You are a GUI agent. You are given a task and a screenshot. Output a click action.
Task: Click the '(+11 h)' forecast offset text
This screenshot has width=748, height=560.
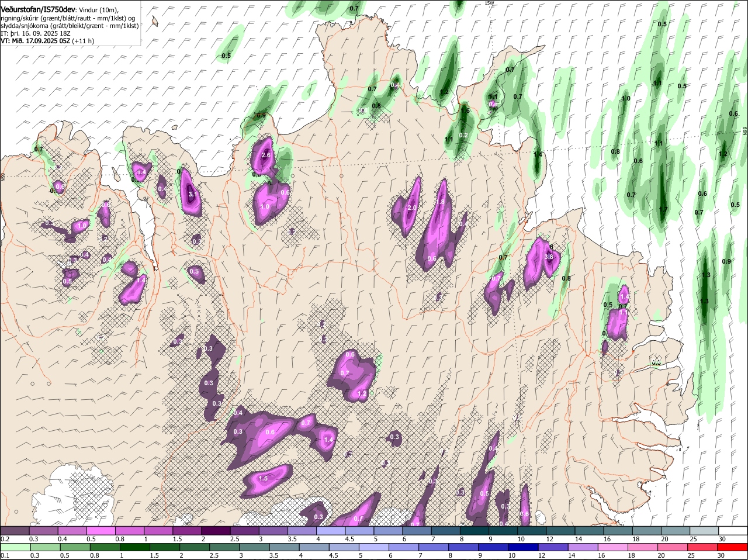pyautogui.click(x=84, y=41)
